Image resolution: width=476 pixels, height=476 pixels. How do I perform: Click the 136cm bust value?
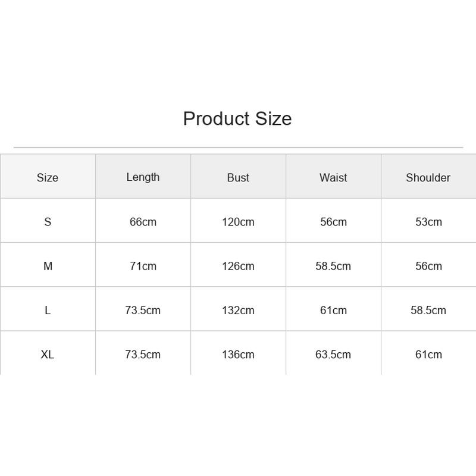tap(238, 355)
